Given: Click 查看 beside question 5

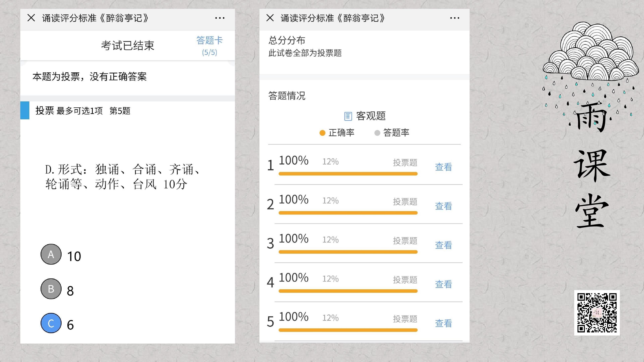Looking at the screenshot, I should (443, 323).
